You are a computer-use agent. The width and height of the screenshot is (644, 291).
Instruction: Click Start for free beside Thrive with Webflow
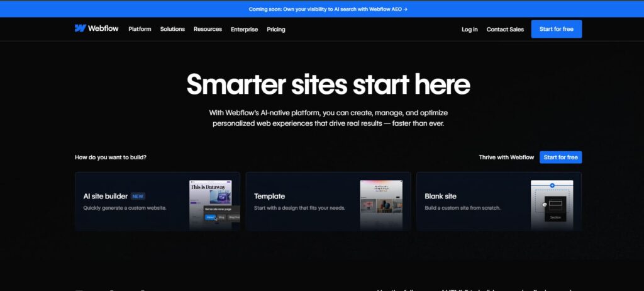coord(560,157)
